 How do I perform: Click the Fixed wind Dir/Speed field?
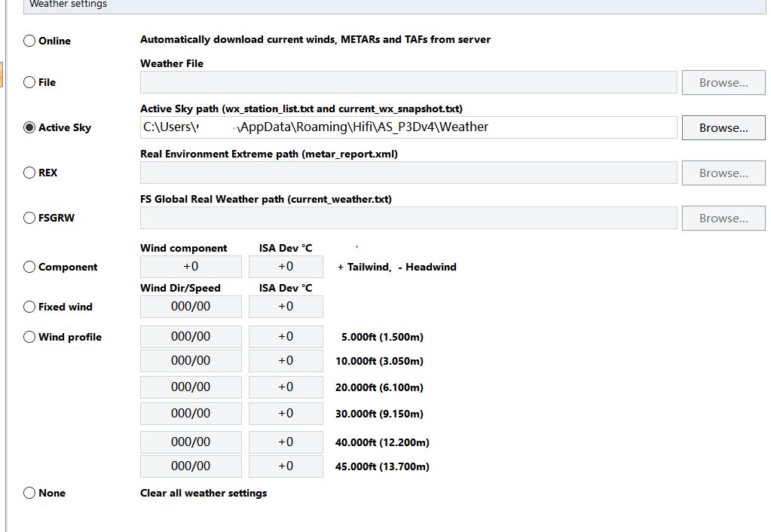click(x=191, y=307)
